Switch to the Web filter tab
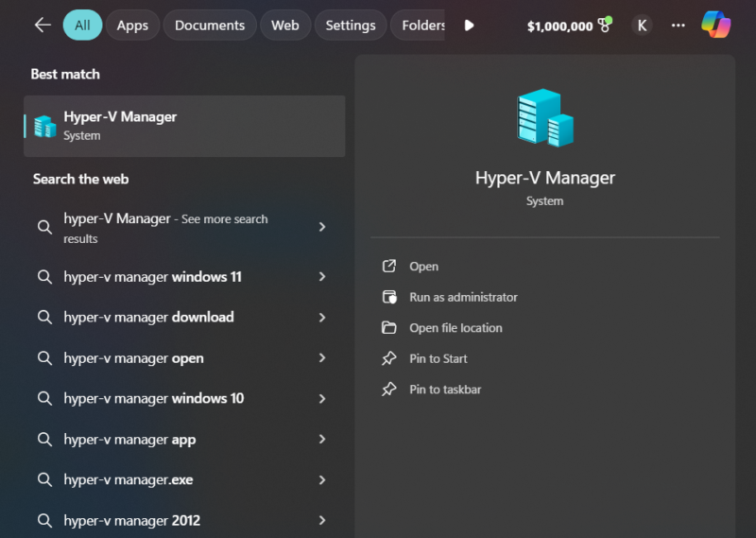This screenshot has height=538, width=756. point(285,26)
